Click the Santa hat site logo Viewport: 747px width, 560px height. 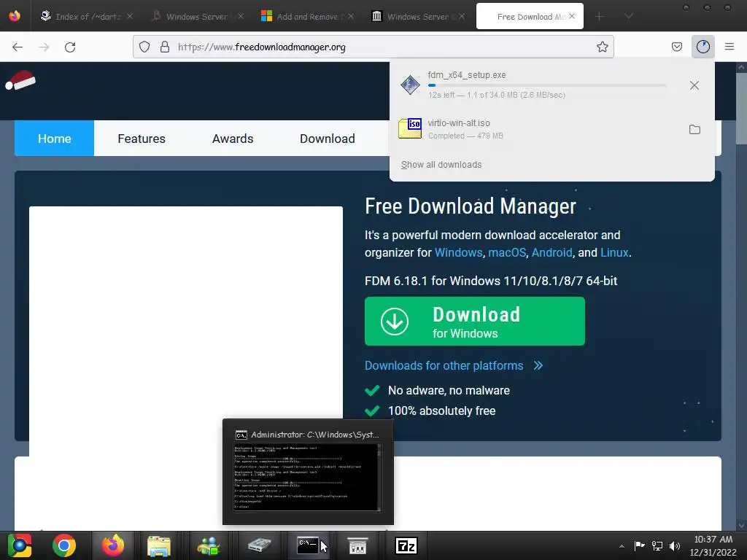[x=20, y=80]
